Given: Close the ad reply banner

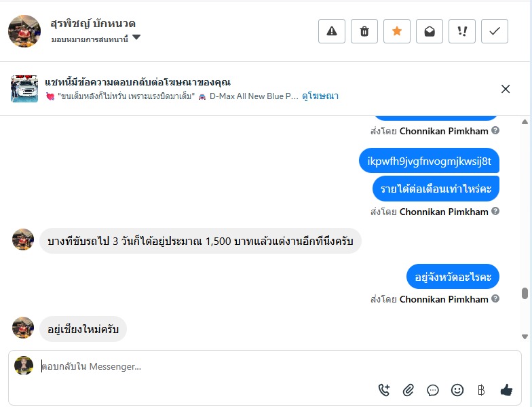Looking at the screenshot, I should click(x=506, y=89).
